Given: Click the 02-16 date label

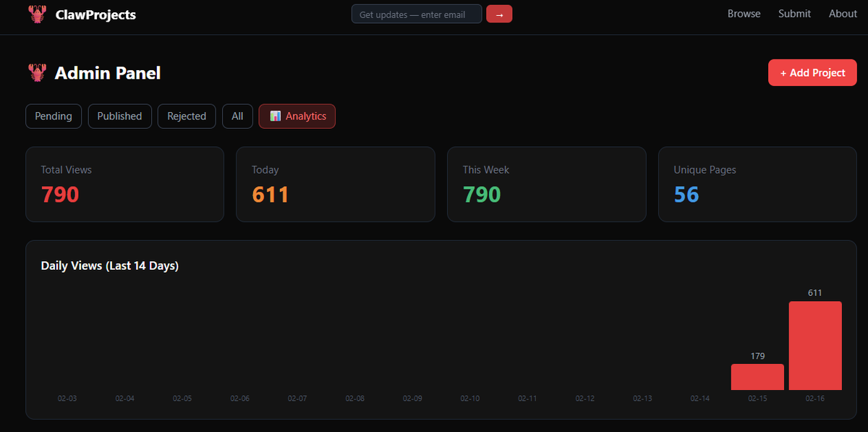Looking at the screenshot, I should pos(815,399).
